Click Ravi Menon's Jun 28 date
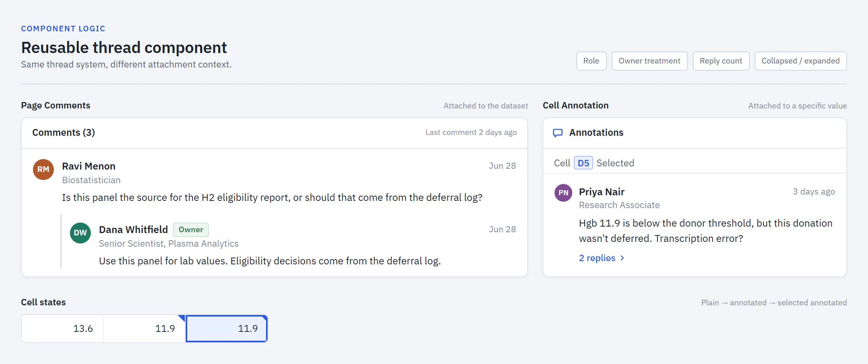This screenshot has width=868, height=364. coord(502,166)
